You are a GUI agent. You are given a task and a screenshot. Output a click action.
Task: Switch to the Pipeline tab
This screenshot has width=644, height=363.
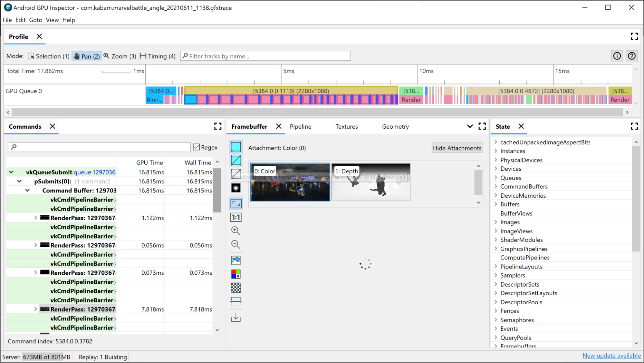coord(300,126)
